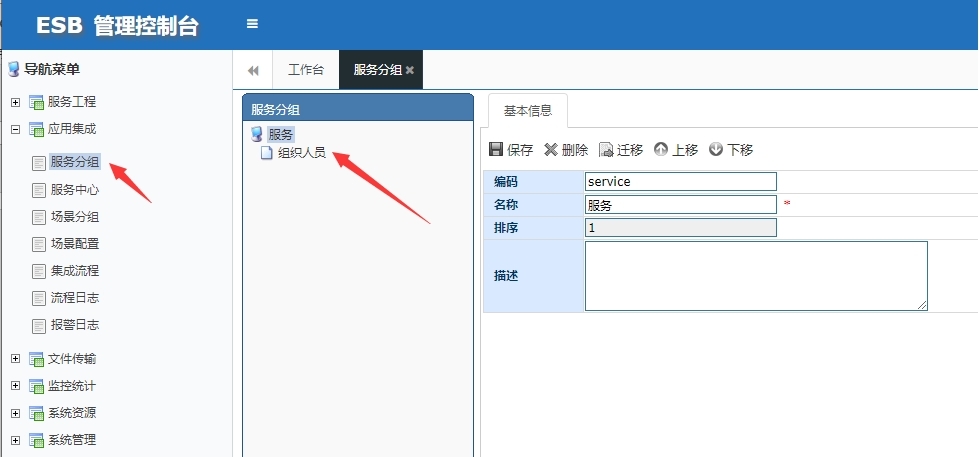Click the 系统资源 label in navigation
This screenshot has width=979, height=457.
[72, 413]
